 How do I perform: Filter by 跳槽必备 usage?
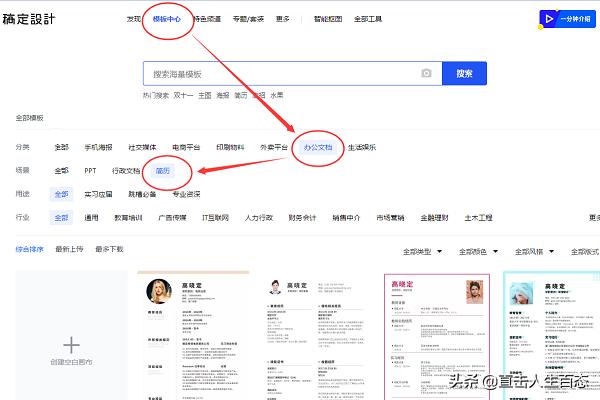(142, 194)
